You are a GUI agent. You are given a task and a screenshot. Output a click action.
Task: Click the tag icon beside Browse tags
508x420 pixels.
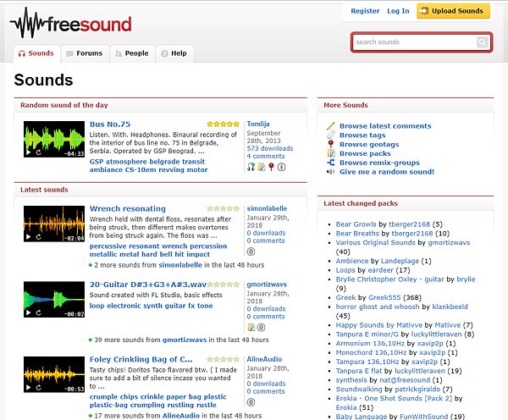point(330,135)
